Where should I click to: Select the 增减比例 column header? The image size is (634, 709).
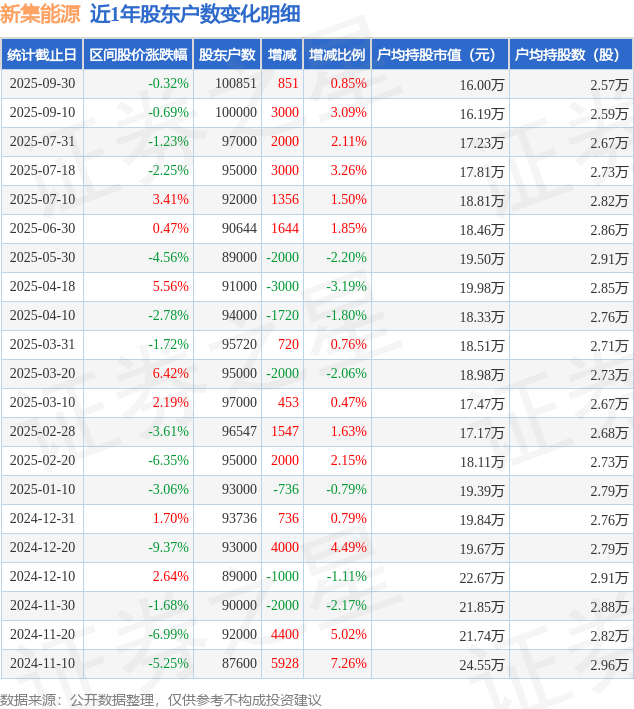coord(337,55)
